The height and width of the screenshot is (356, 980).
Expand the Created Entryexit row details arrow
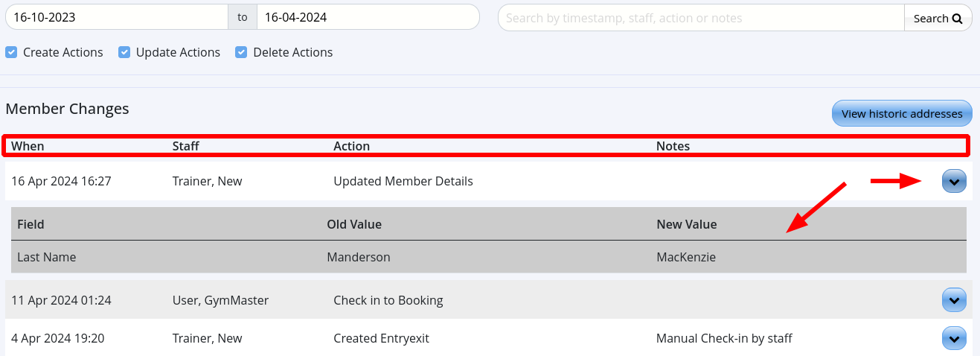pyautogui.click(x=954, y=338)
